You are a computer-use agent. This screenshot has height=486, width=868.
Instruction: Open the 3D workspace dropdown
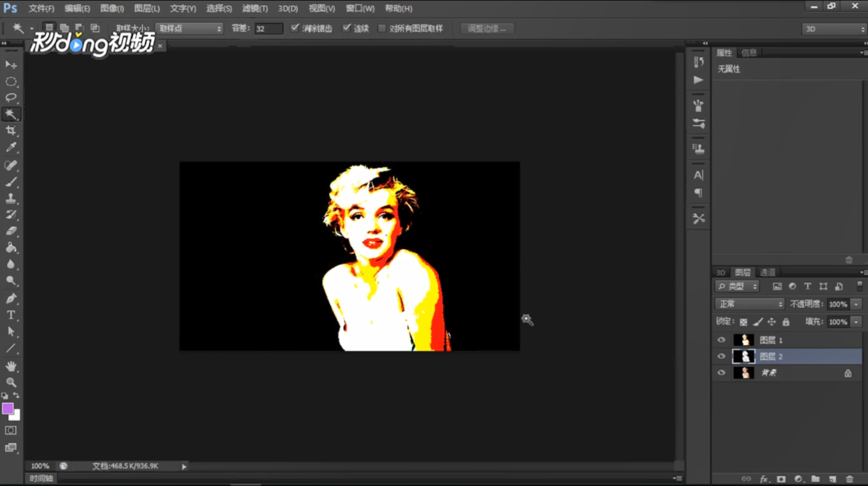(834, 29)
